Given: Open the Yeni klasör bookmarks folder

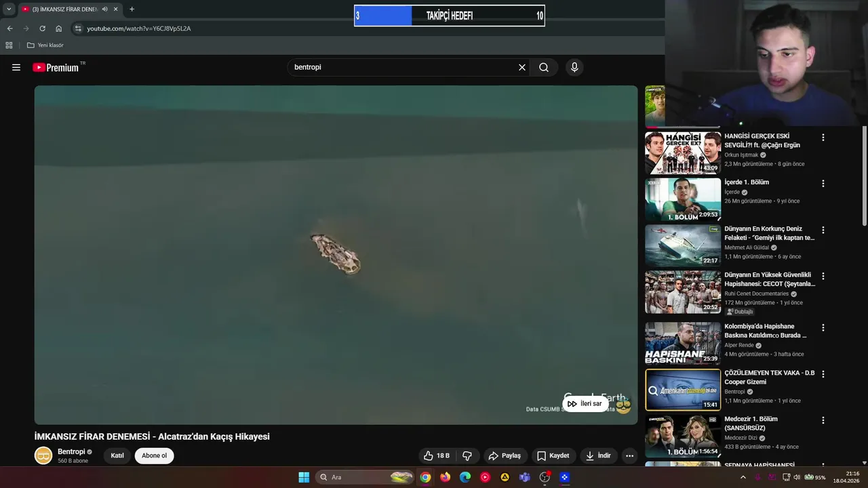Looking at the screenshot, I should click(x=45, y=45).
